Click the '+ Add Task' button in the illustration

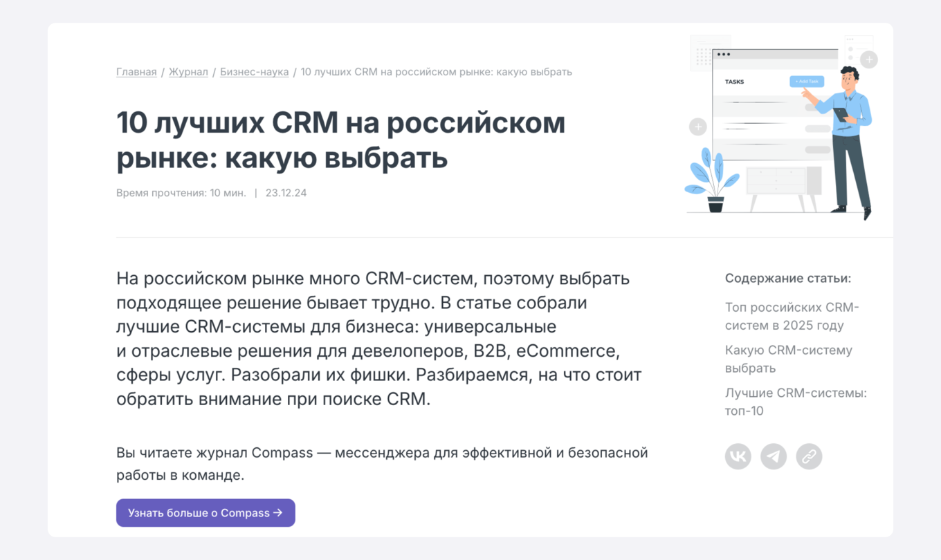[x=808, y=81]
